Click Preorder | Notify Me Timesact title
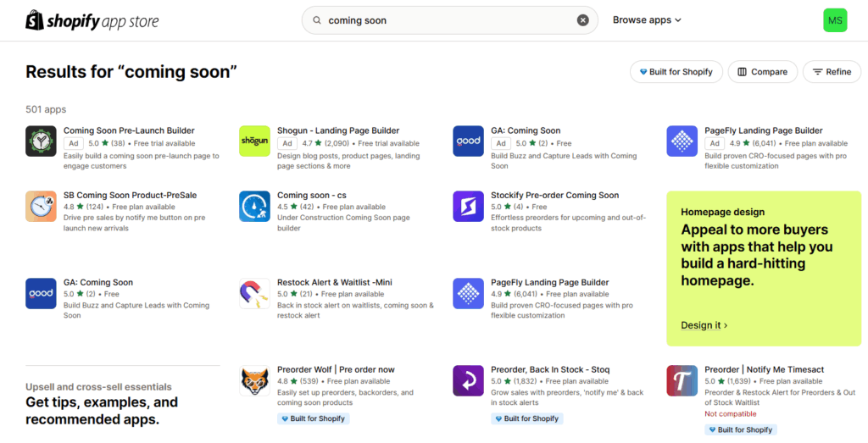Viewport: 868px width, 443px height. (x=765, y=369)
